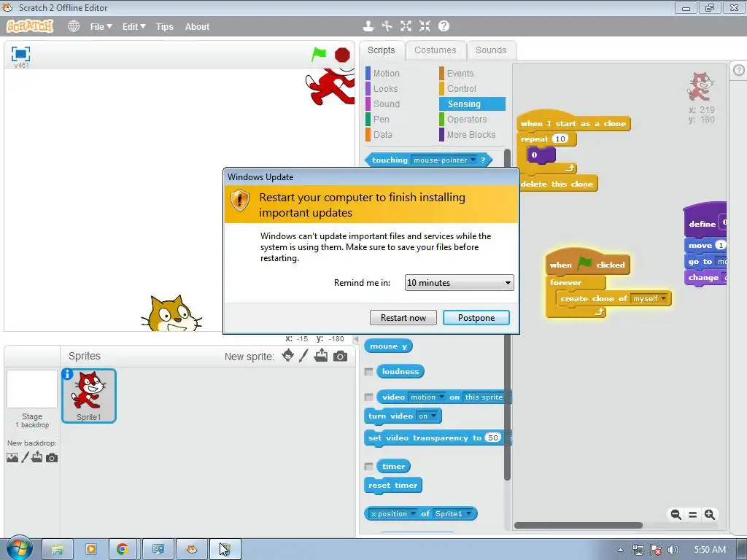Select the Grow sprite tool
The height and width of the screenshot is (560, 747).
pyautogui.click(x=406, y=26)
